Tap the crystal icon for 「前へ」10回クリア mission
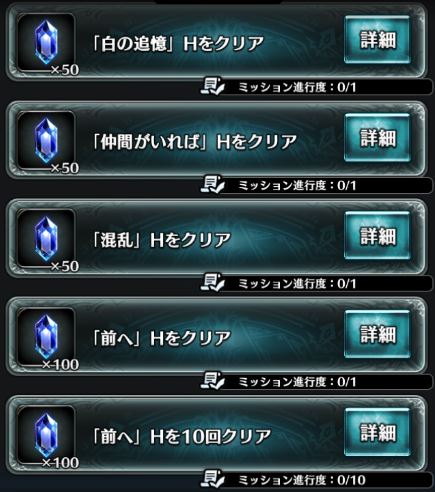 46,435
